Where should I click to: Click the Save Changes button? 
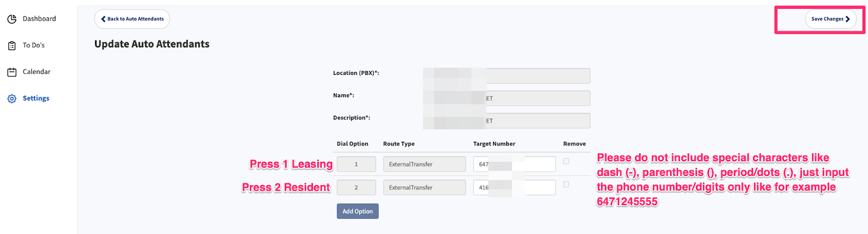(x=830, y=19)
